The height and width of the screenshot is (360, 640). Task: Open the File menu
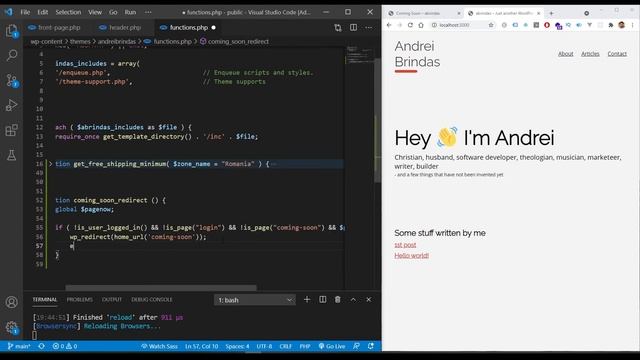[x=25, y=12]
